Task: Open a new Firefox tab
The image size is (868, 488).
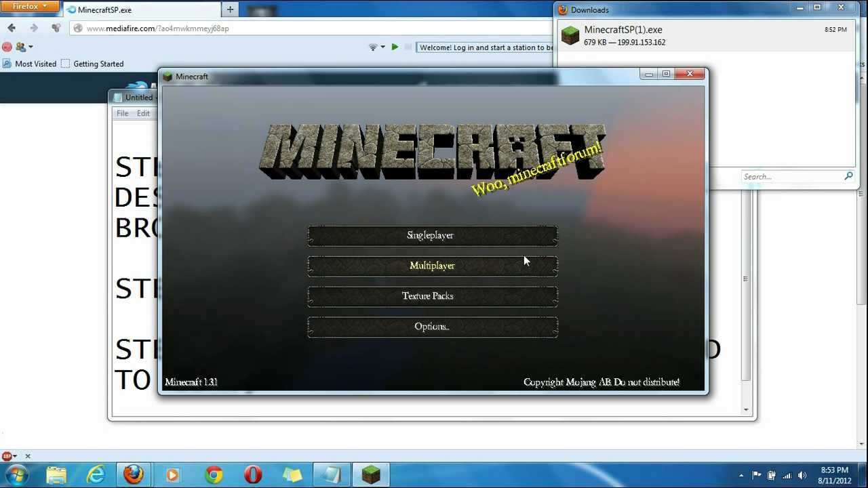Action: point(230,9)
